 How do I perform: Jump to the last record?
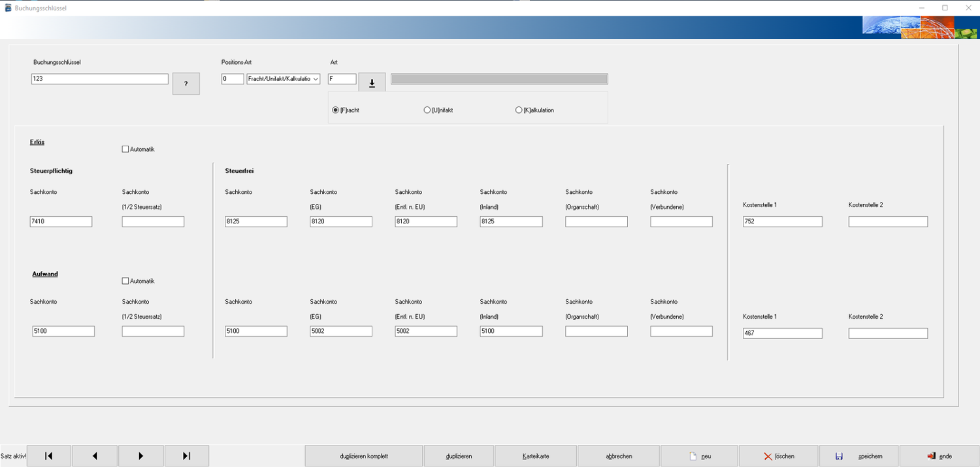tap(187, 456)
